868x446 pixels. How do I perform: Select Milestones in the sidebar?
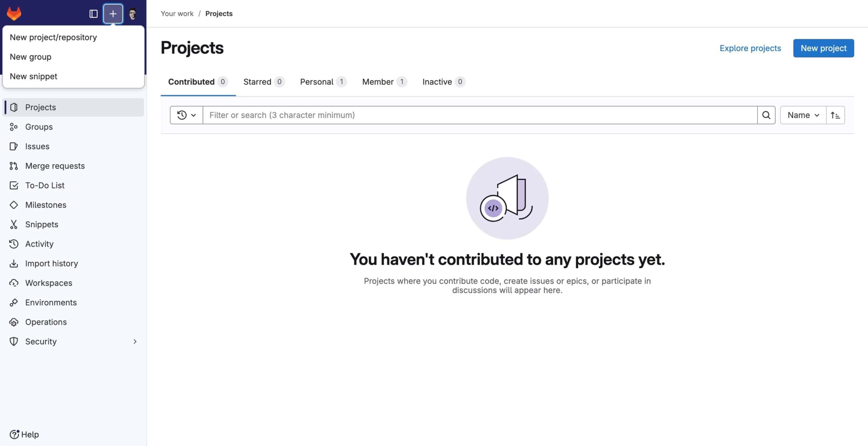pos(46,205)
